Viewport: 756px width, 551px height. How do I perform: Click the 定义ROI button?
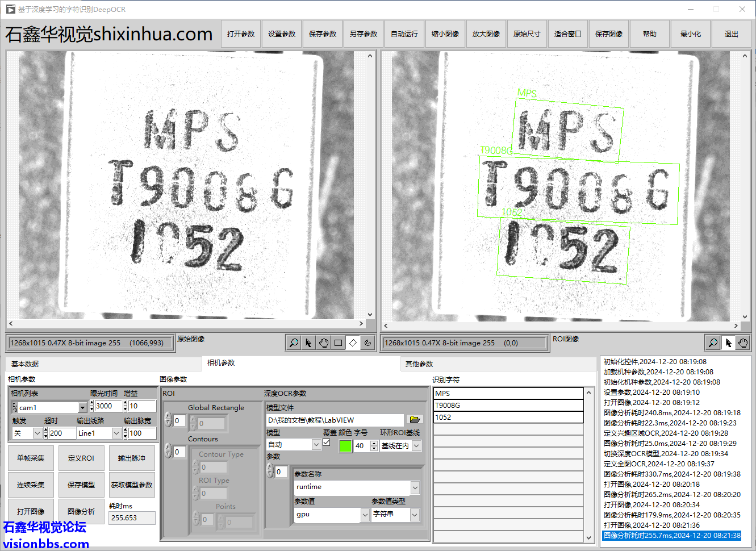[x=81, y=458]
